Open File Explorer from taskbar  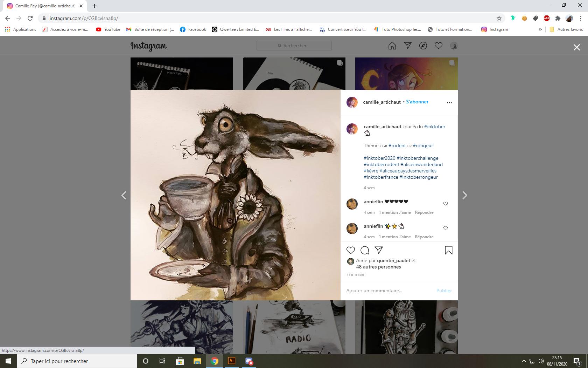[197, 361]
